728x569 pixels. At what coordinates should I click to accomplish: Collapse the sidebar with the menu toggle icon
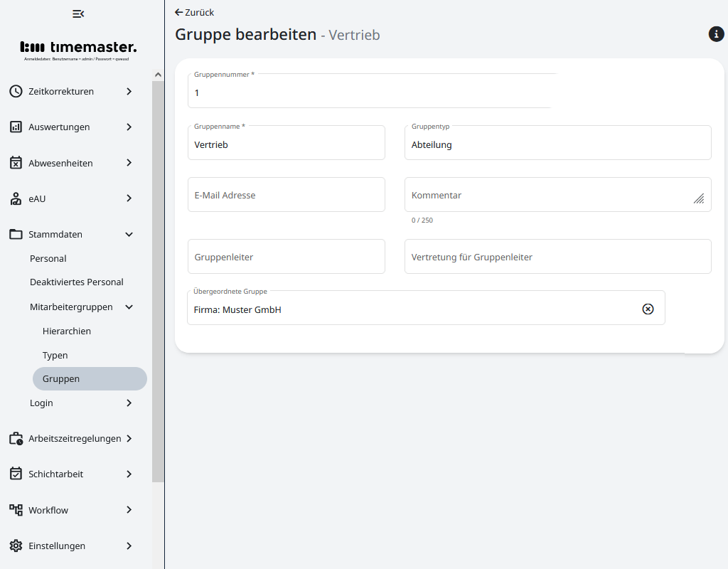[78, 14]
